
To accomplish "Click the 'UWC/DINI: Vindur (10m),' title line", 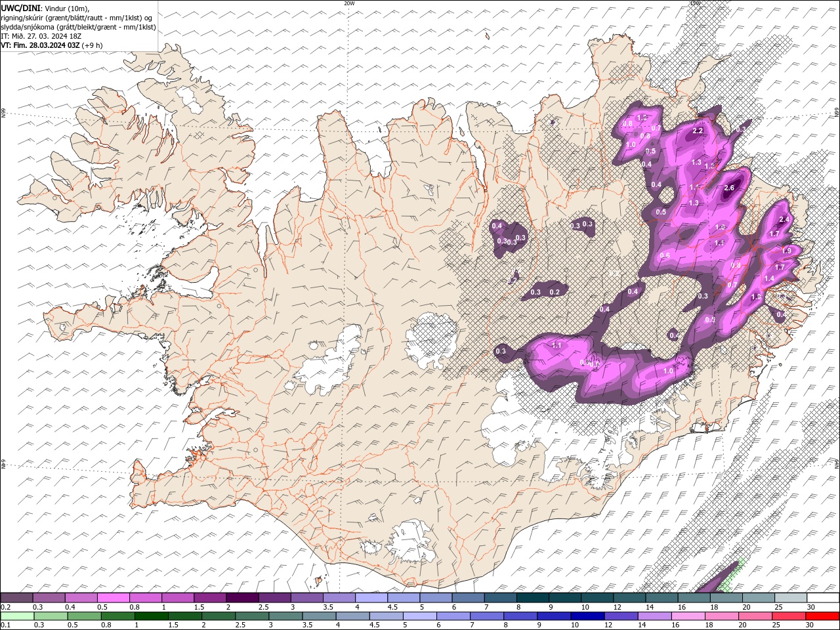I will [45, 8].
